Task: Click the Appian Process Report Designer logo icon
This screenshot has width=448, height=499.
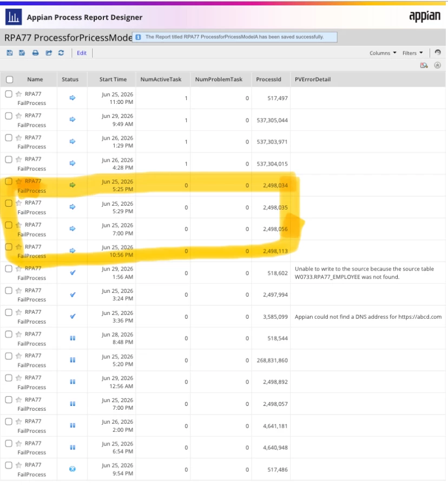Action: coord(14,17)
